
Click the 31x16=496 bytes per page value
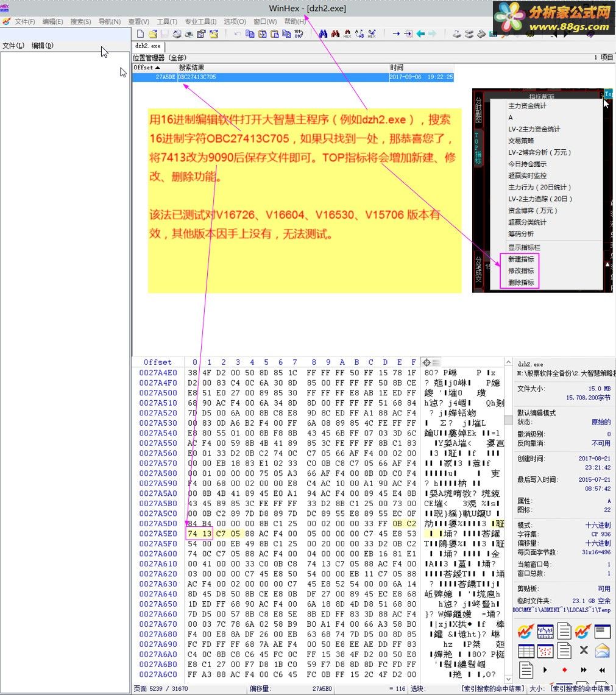pyautogui.click(x=596, y=552)
